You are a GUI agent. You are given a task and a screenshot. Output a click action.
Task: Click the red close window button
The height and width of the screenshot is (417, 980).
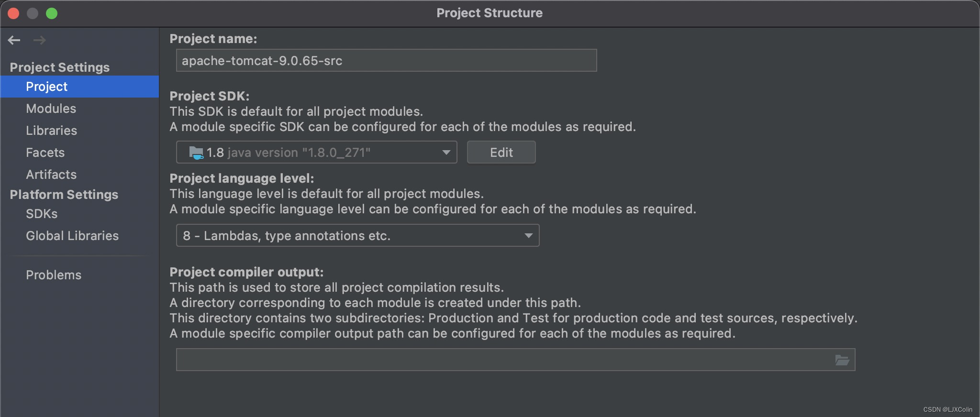point(13,13)
